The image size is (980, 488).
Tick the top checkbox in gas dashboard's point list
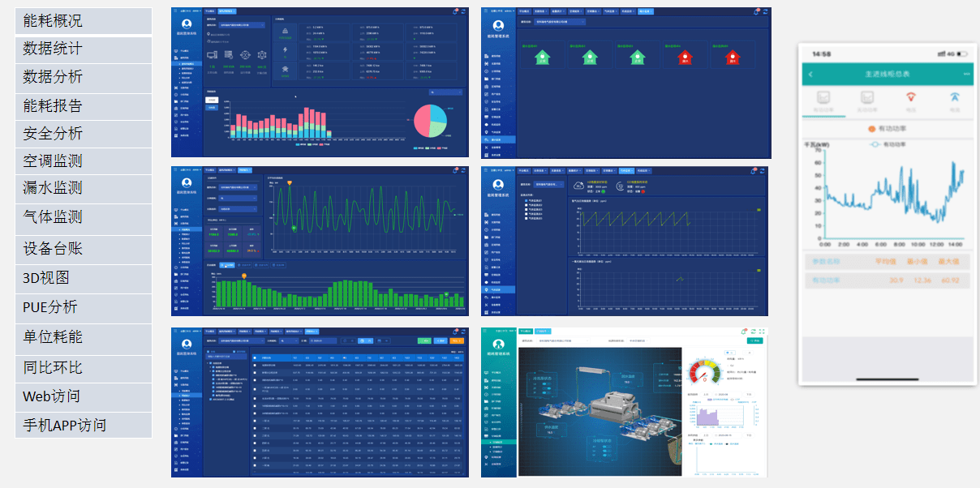pos(527,199)
